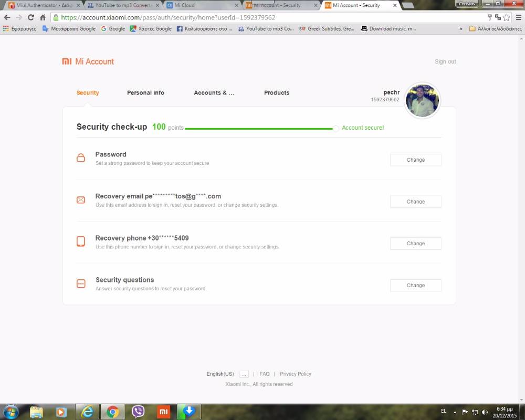This screenshot has height=420, width=525.
Task: Open the FAQ link
Action: coord(265,374)
